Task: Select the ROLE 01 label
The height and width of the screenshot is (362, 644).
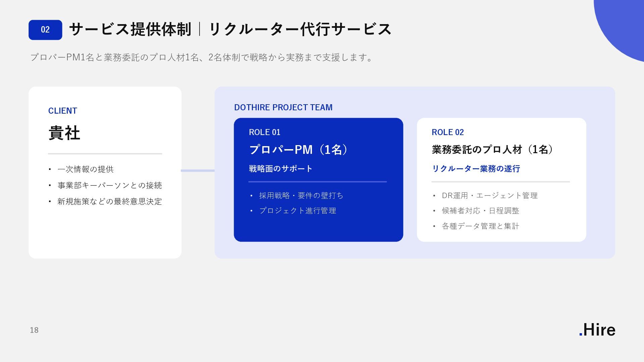Action: point(265,132)
